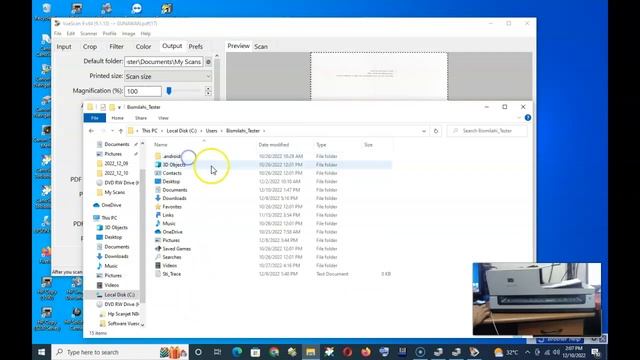Click the Explorer back arrow button
Viewport: 640px width, 360px height.
tap(91, 131)
